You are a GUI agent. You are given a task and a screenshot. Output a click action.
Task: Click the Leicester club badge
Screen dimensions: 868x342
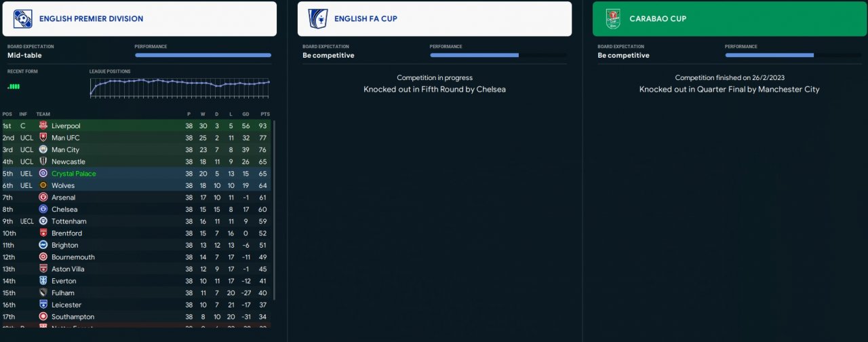[43, 305]
